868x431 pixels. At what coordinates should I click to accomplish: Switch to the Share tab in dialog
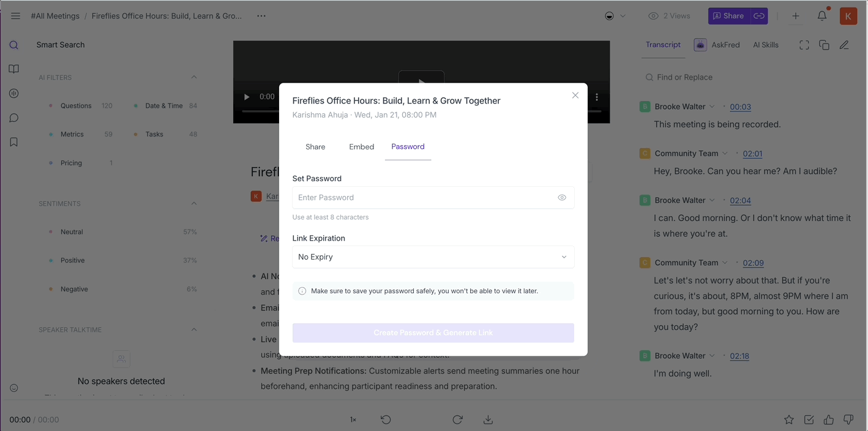pos(315,147)
